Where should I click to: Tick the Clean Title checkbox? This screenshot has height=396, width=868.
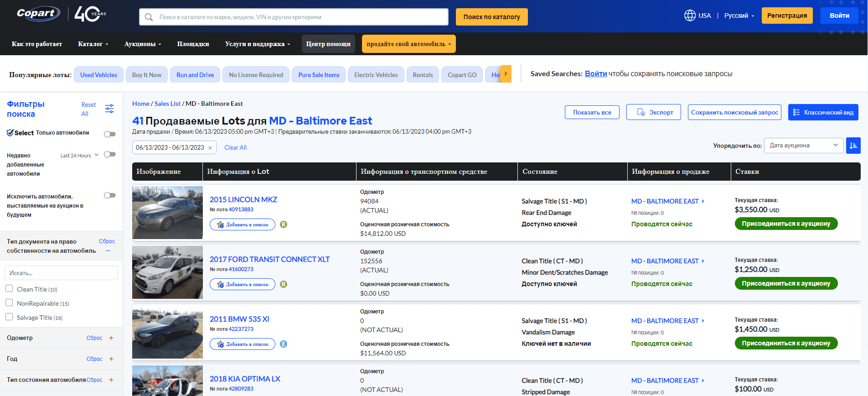tap(9, 289)
